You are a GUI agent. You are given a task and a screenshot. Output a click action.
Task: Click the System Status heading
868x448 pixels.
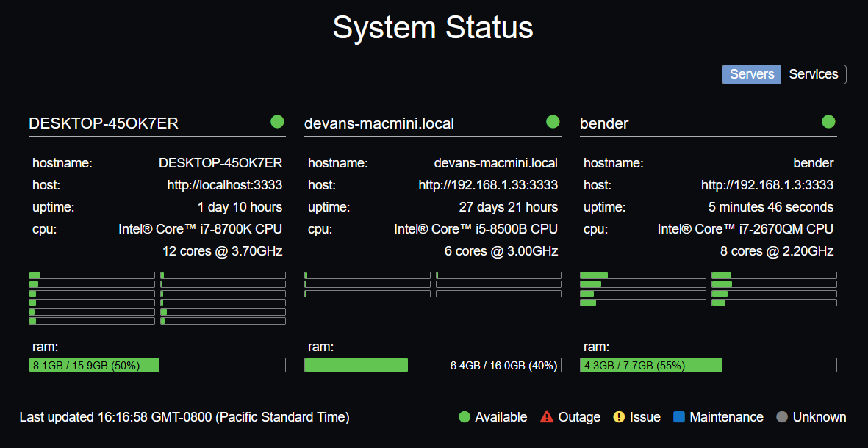(x=433, y=27)
